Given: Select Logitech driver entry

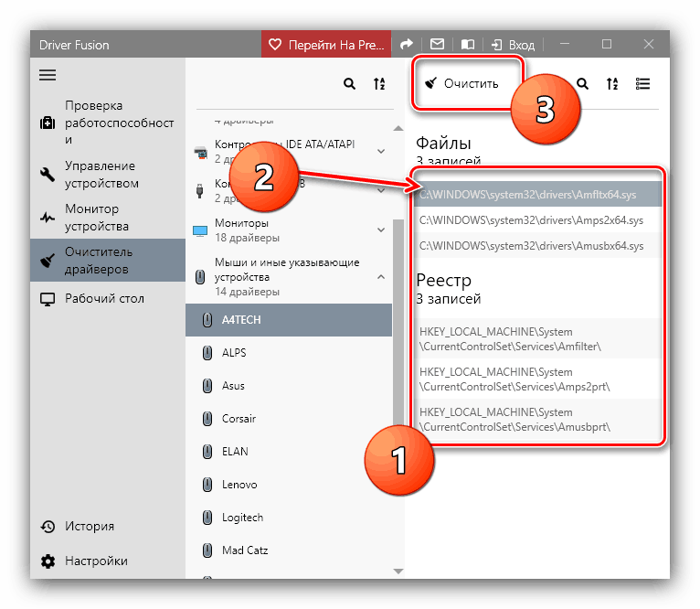Looking at the screenshot, I should 289,518.
